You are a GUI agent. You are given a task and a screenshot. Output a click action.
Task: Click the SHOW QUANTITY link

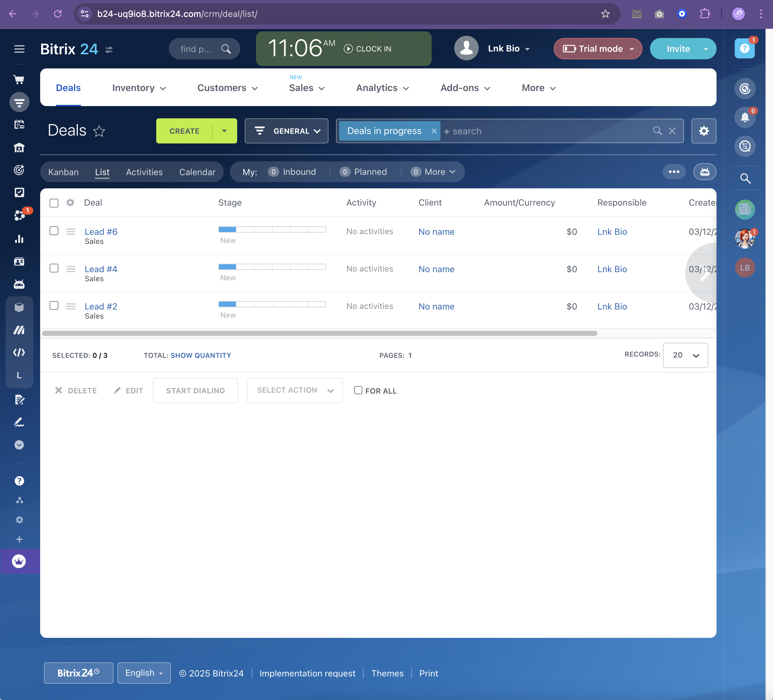200,356
